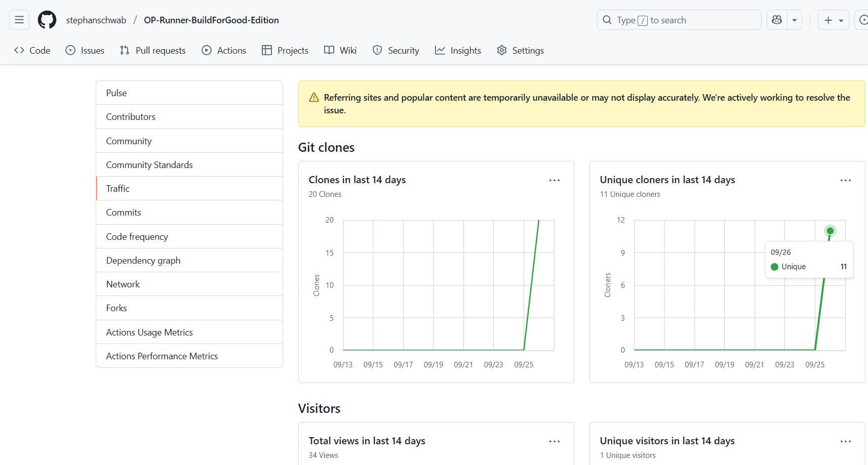868x465 pixels.
Task: Open the Issues tab
Action: pyautogui.click(x=85, y=51)
